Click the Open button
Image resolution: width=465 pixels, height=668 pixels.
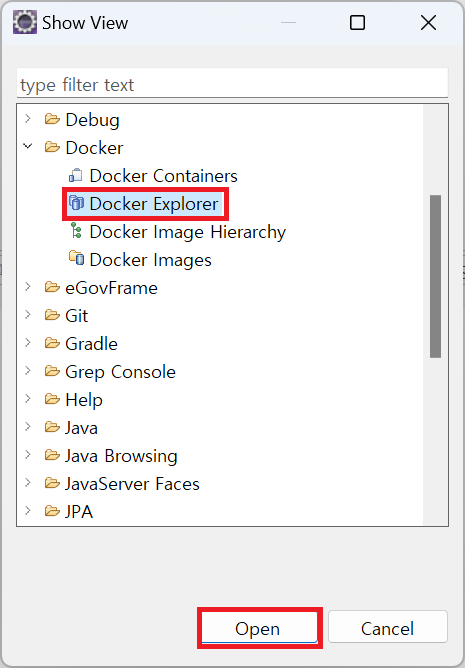pyautogui.click(x=260, y=628)
